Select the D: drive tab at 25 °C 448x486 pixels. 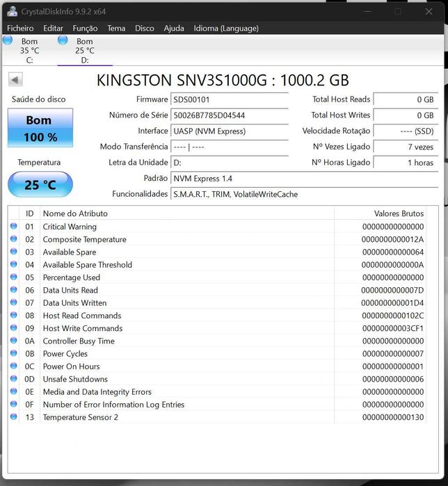point(85,50)
